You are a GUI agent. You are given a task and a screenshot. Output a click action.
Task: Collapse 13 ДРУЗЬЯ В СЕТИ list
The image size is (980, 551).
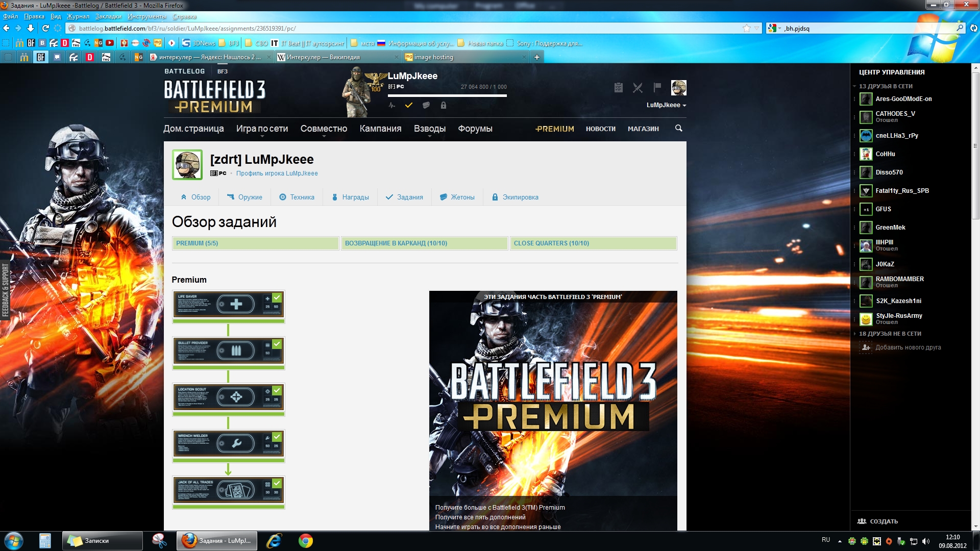(x=886, y=86)
